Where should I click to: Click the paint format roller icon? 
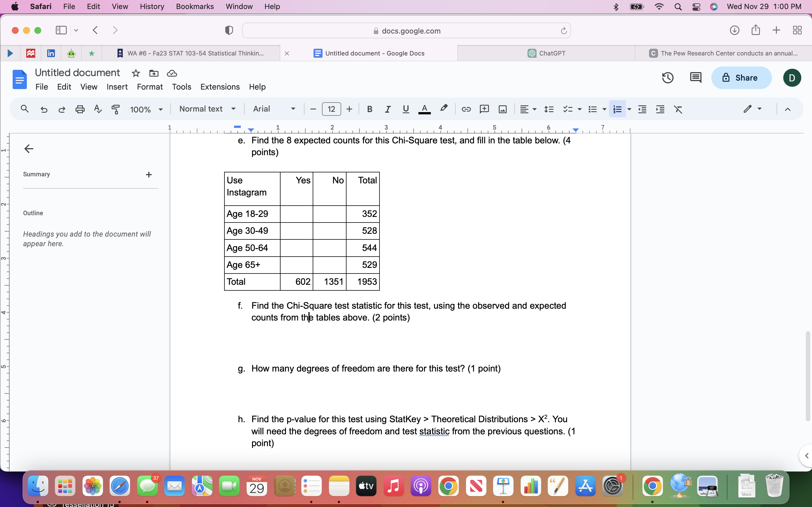point(115,109)
